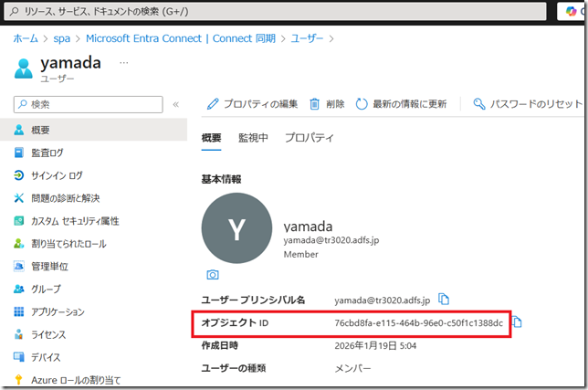This screenshot has width=588, height=390.
Task: Select 問題の診断と解決 menu item
Action: (65, 198)
